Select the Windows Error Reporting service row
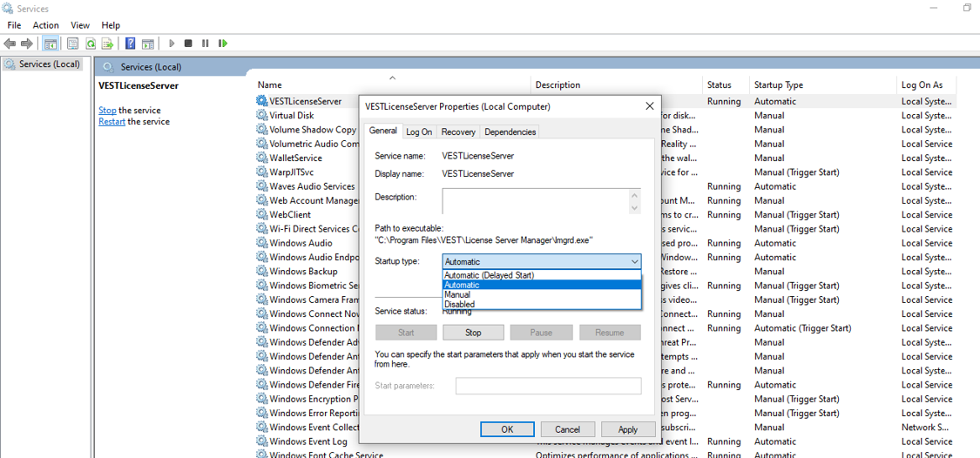Viewport: 980px width, 458px height. 605,413
